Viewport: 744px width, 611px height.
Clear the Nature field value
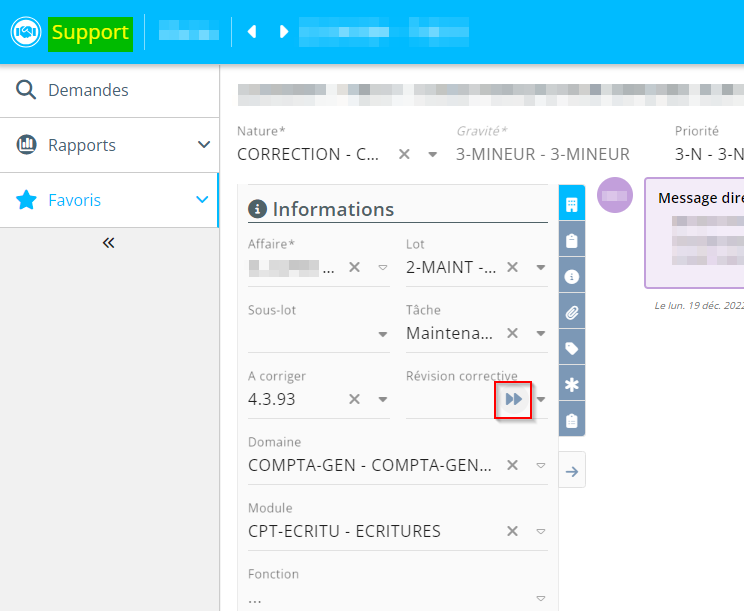404,154
